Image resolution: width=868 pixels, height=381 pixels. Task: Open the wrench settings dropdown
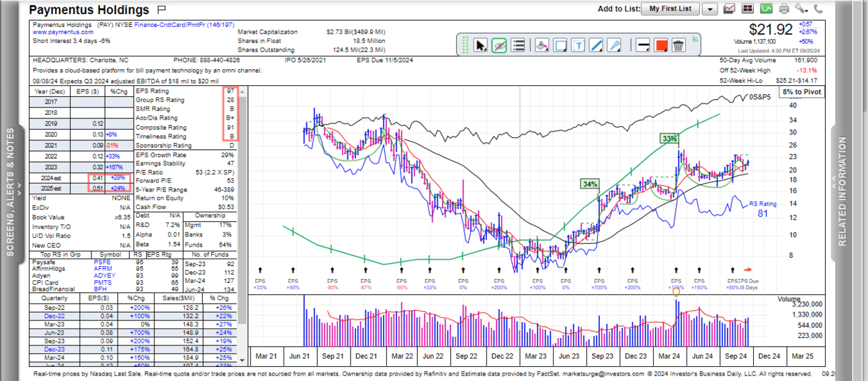(x=801, y=9)
